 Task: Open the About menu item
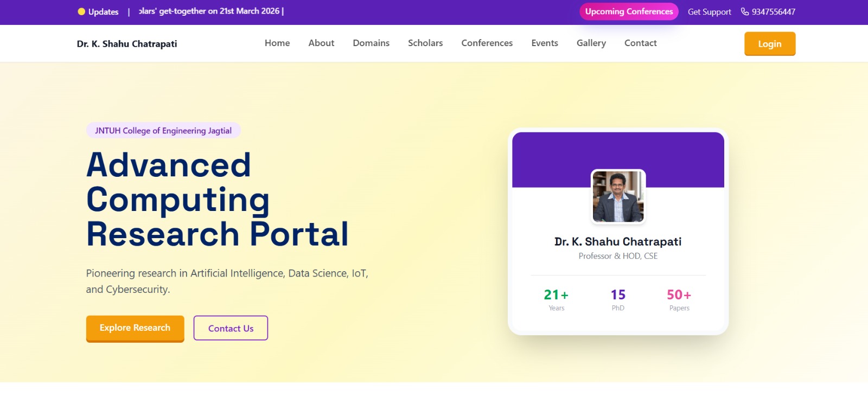pos(321,43)
